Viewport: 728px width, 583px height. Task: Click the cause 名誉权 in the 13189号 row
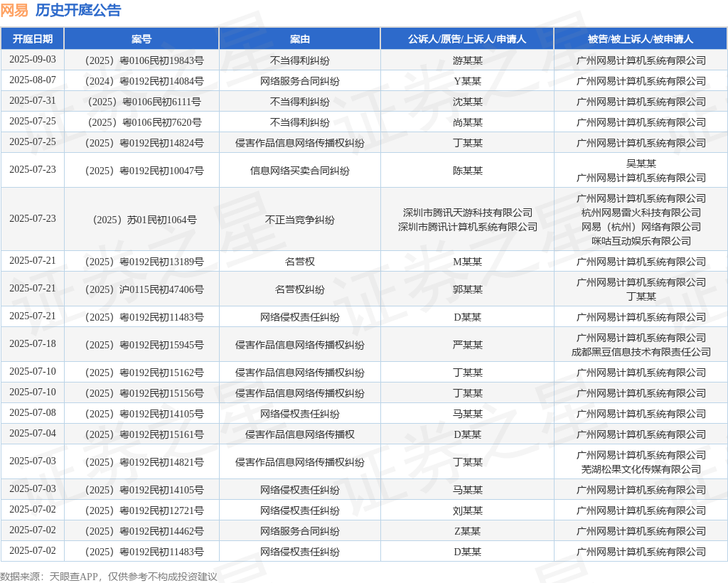[x=300, y=262]
